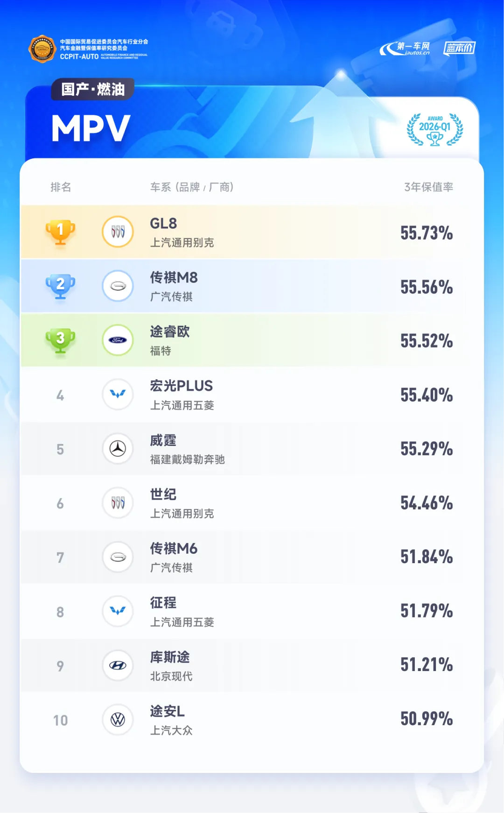Click the Volkswagen logo beside 途安L
Screen dimensions: 504x813
tap(118, 720)
